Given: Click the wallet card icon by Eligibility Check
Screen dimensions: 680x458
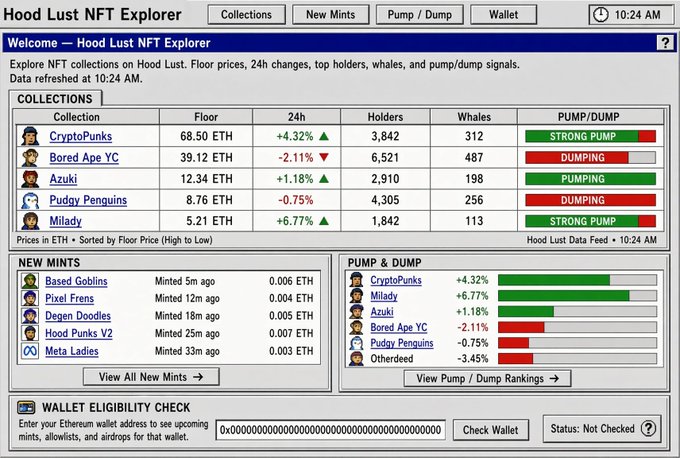Looking at the screenshot, I should 26,408.
